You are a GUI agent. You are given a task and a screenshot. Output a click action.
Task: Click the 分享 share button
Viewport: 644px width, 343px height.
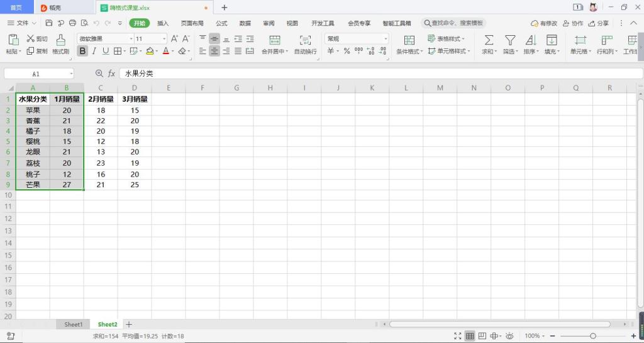(599, 23)
